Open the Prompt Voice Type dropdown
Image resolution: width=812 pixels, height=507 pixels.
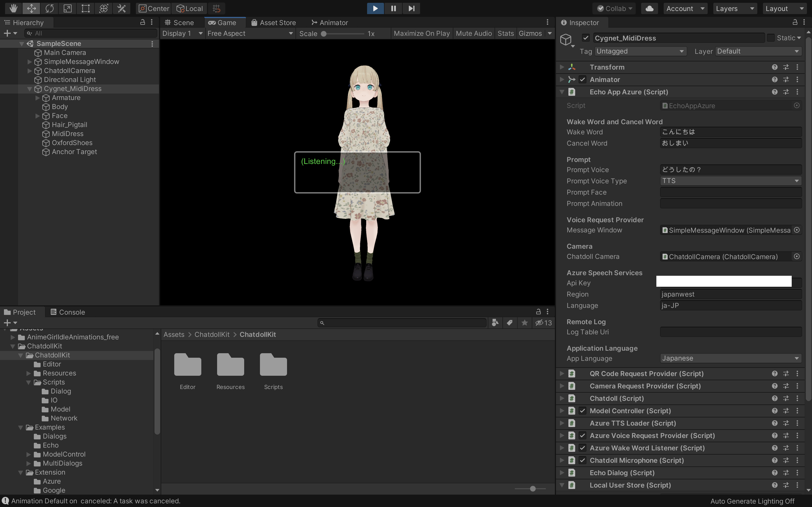click(x=731, y=181)
